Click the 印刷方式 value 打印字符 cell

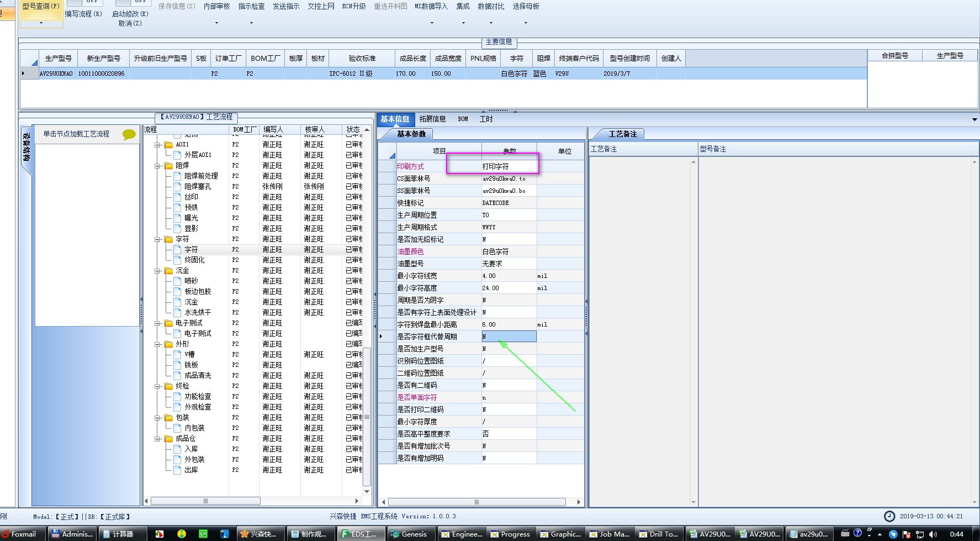coord(508,166)
